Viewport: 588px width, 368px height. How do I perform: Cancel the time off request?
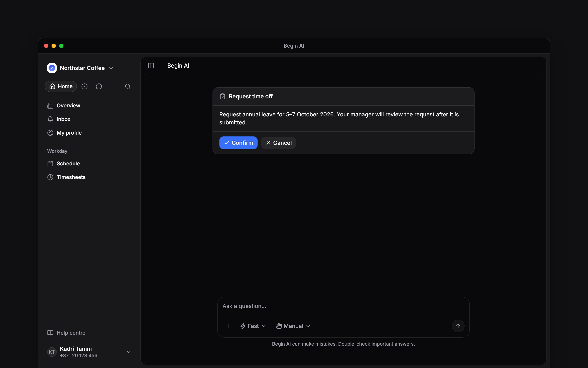tap(278, 143)
